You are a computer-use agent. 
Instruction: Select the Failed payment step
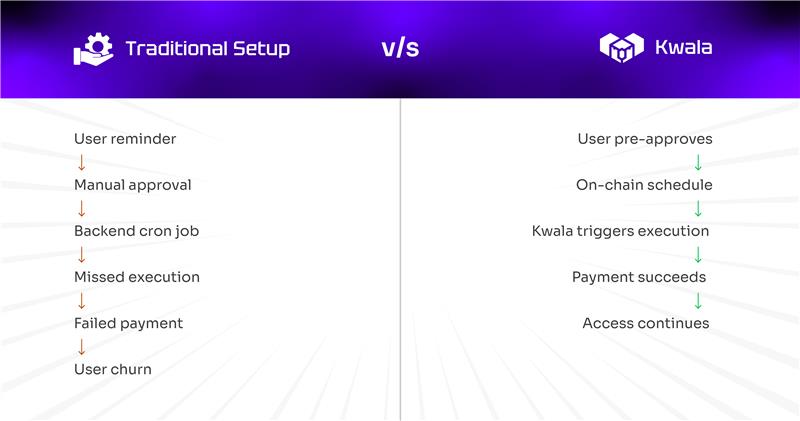point(128,323)
